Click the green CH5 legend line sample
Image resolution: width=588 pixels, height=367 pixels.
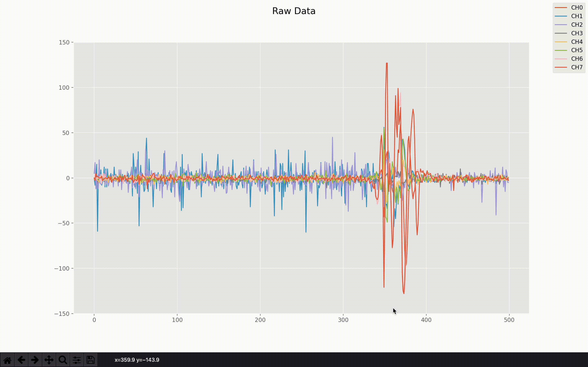[561, 50]
